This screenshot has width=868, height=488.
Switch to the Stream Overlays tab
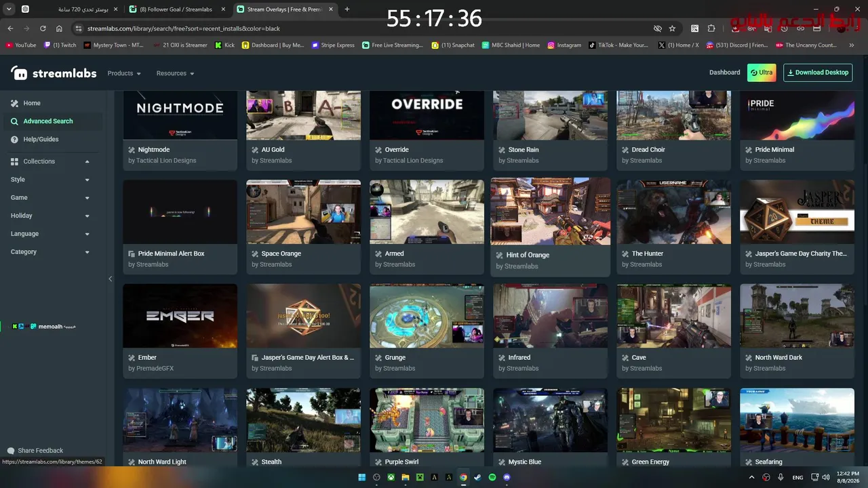[285, 9]
